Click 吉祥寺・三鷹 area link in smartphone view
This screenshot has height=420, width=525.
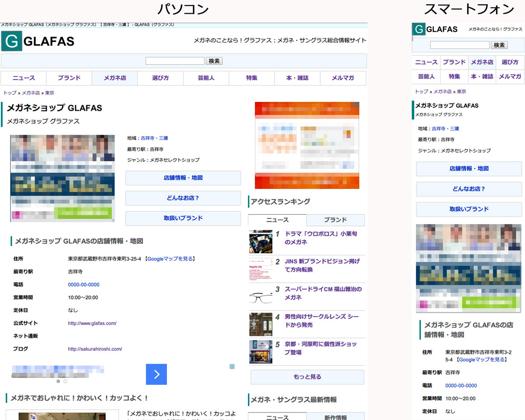[445, 129]
